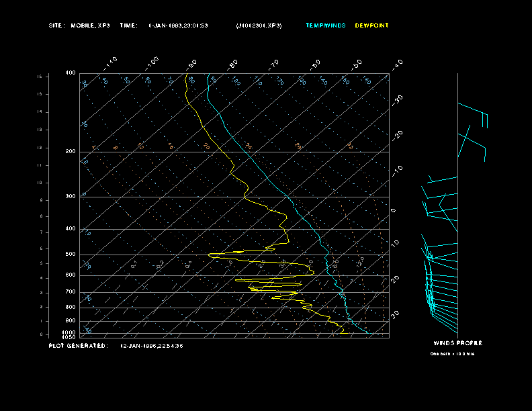Click the -90 temperature label on top axis
This screenshot has height=411, width=532.
point(193,64)
